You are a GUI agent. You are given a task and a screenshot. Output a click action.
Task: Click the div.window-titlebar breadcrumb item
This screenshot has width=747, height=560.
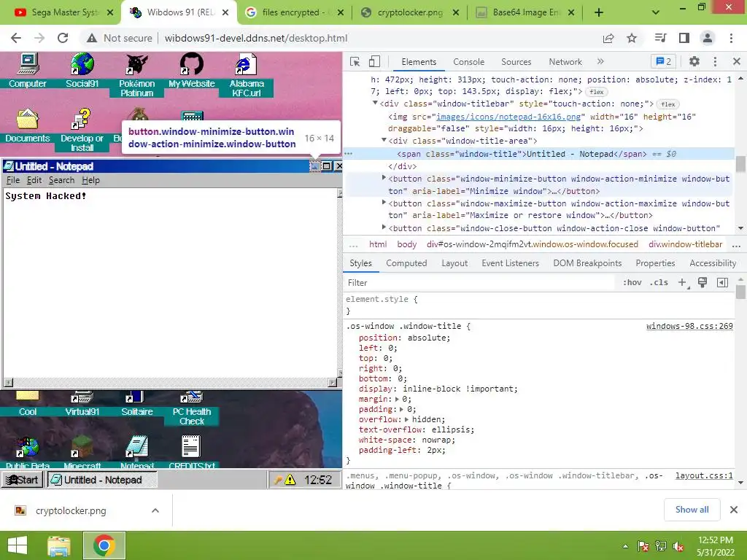(x=686, y=244)
